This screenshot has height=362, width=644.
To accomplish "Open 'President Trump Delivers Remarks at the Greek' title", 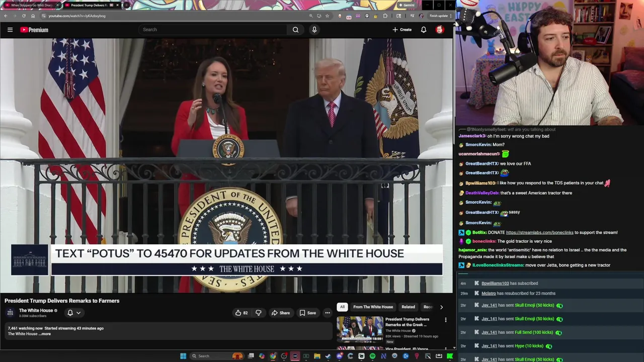I will point(407,322).
